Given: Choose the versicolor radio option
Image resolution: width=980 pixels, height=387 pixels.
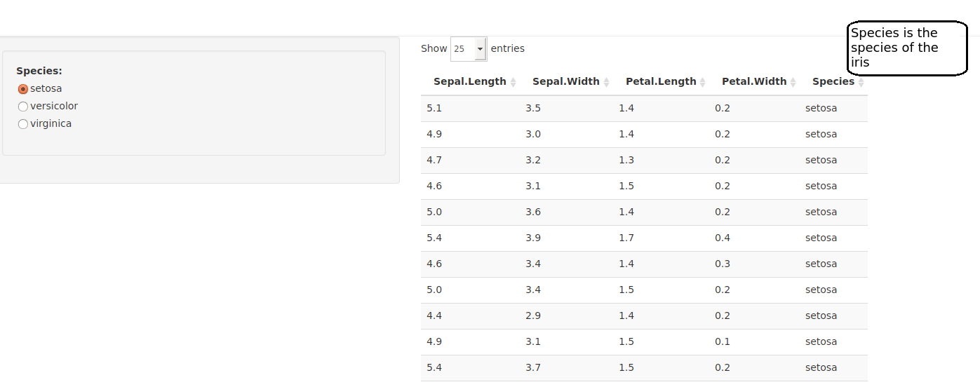Looking at the screenshot, I should point(23,107).
